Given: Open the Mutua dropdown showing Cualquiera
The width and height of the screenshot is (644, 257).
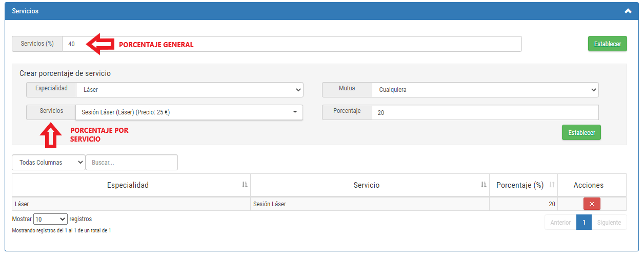Looking at the screenshot, I should pos(486,90).
